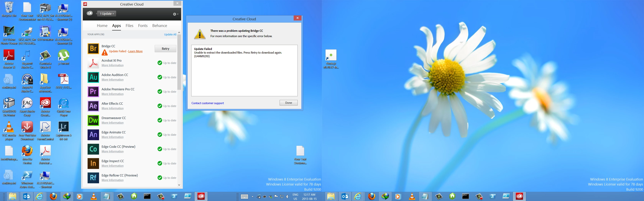Select the 3D Vision Photo Viewer desktop icon
The image size is (644, 201).
click(9, 35)
